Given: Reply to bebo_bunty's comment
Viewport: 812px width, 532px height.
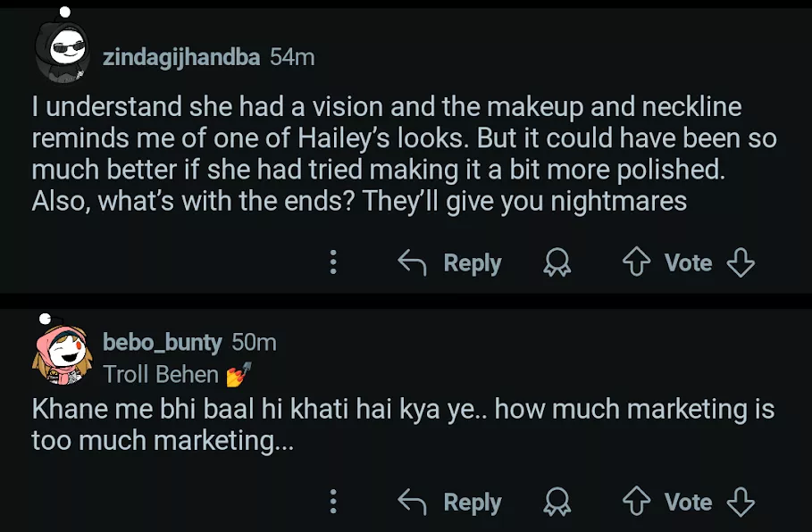Looking at the screenshot, I should (x=450, y=503).
